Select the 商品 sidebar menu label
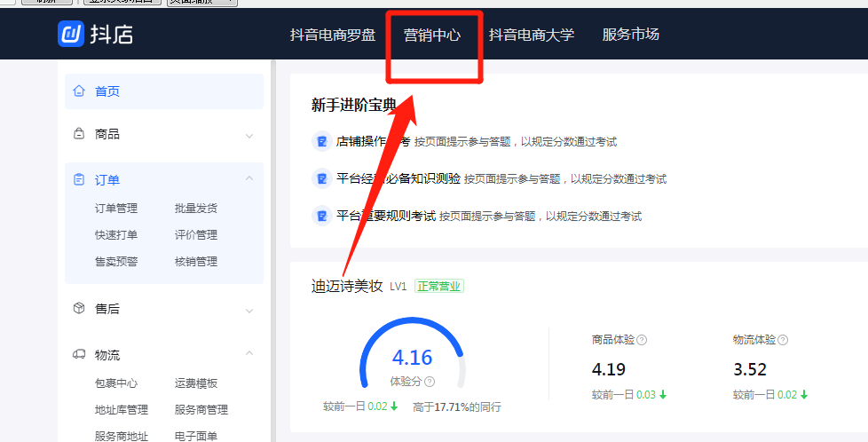The width and height of the screenshot is (868, 442). (x=107, y=134)
